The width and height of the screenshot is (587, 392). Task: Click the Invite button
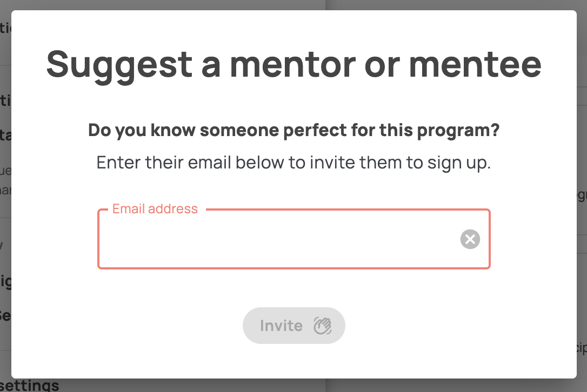[294, 326]
